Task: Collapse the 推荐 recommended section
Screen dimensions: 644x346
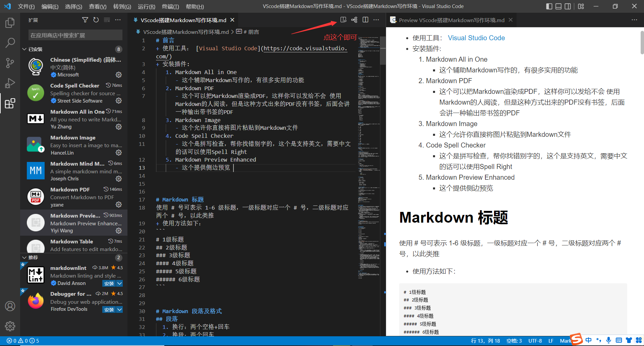Action: [24, 257]
